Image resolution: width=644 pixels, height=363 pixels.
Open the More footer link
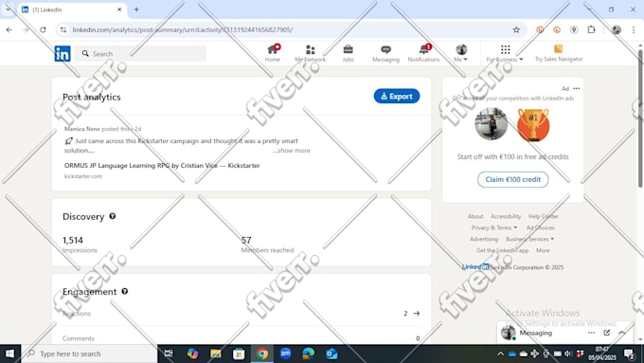(x=543, y=250)
